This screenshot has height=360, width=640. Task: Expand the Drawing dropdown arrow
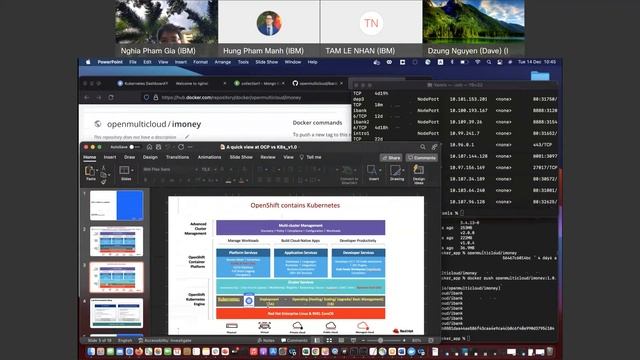[x=403, y=170]
